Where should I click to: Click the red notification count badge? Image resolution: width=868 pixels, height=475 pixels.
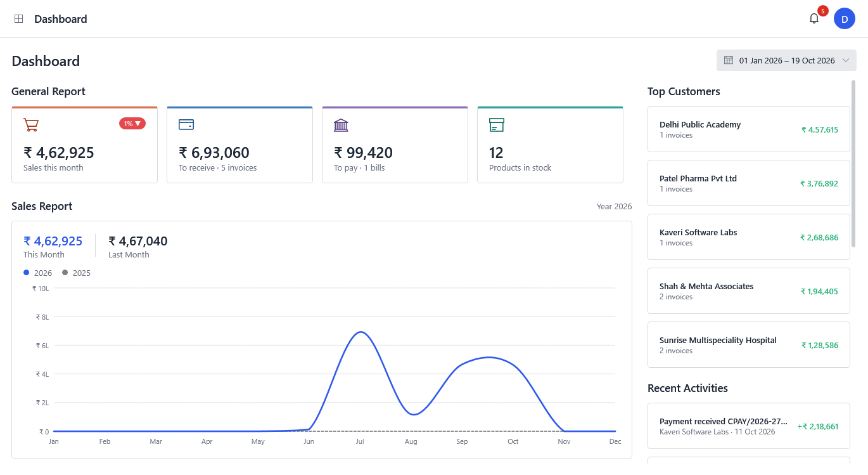click(x=823, y=11)
